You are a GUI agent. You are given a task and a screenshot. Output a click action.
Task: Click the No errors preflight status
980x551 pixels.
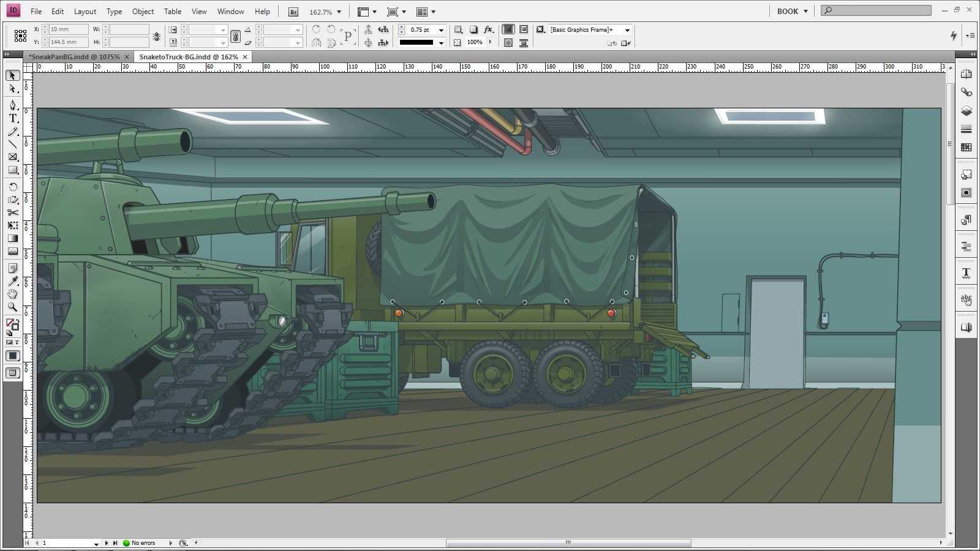143,543
